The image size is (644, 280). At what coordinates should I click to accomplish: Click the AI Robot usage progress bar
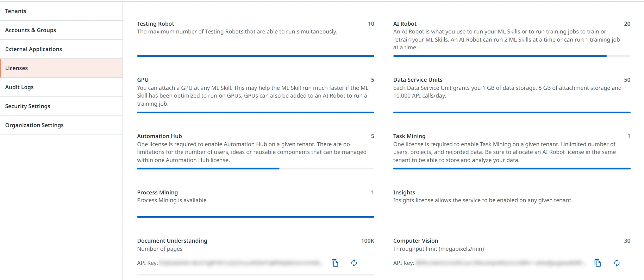[512, 56]
